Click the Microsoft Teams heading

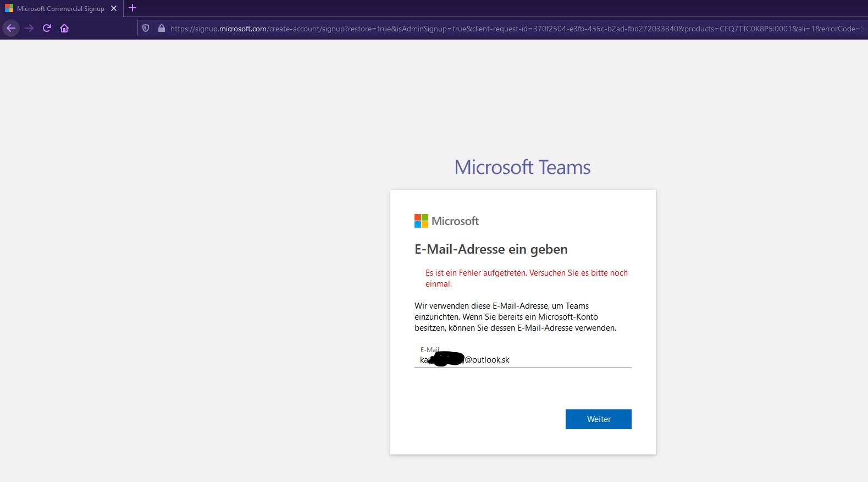[522, 167]
